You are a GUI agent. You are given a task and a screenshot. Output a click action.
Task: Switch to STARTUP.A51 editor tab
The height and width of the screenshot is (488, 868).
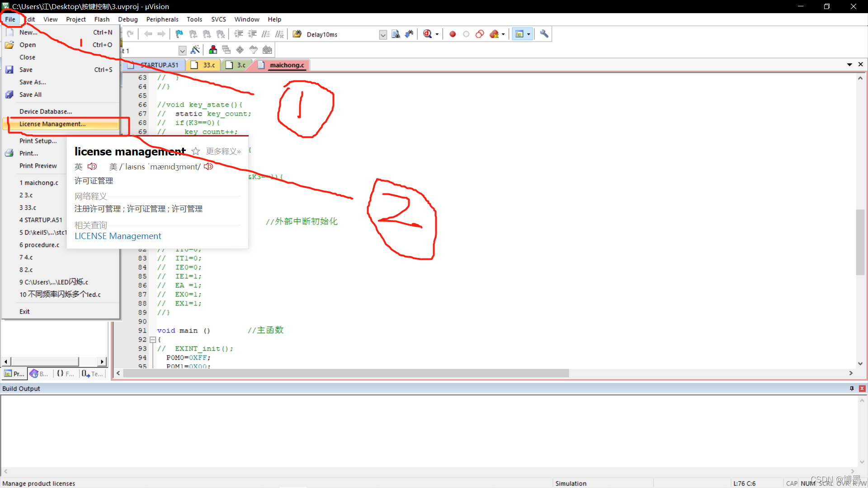pyautogui.click(x=154, y=65)
